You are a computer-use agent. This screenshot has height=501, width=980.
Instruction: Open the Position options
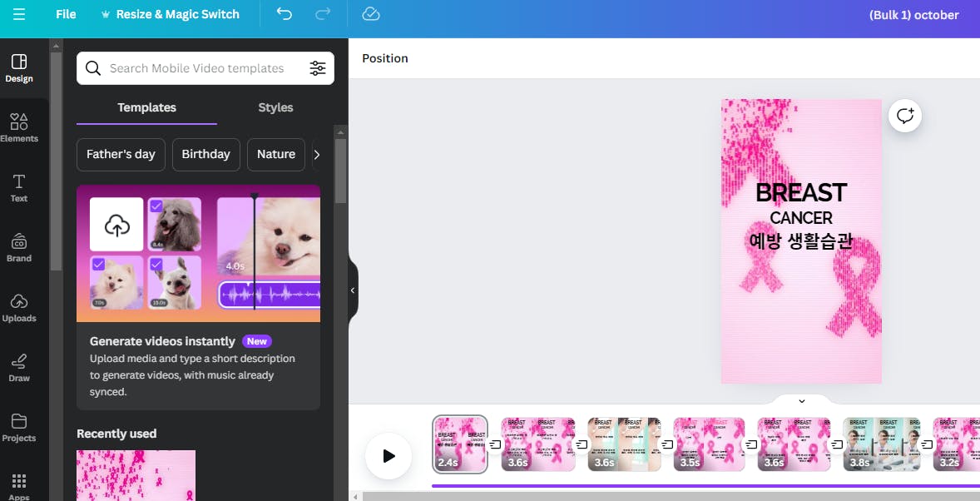pyautogui.click(x=385, y=58)
